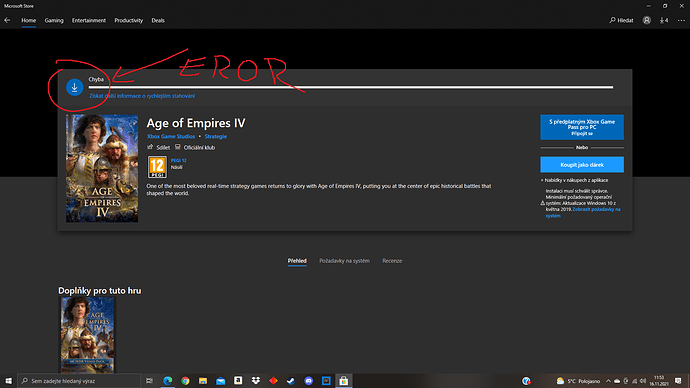Screen dimensions: 690x388
Task: Select the Productivity tab
Action: (128, 20)
